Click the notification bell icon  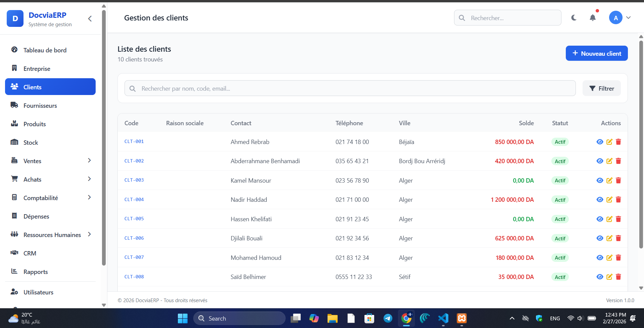coord(593,18)
